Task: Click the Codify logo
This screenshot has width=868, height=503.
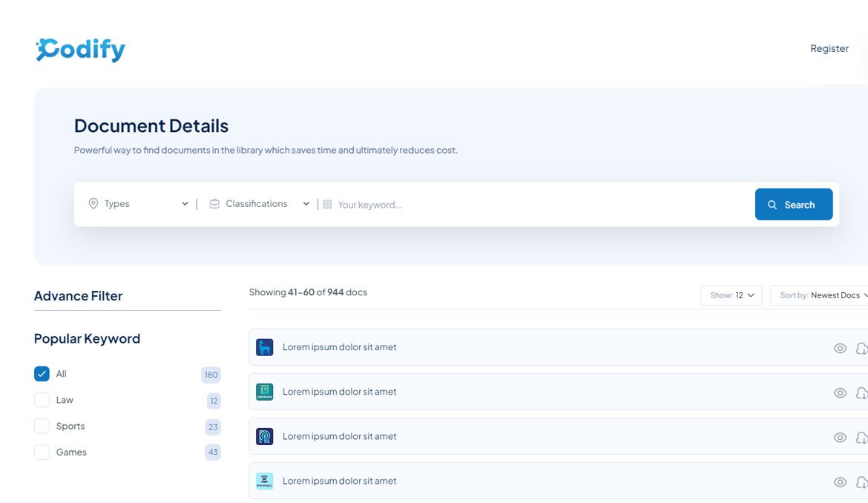Action: [x=81, y=50]
